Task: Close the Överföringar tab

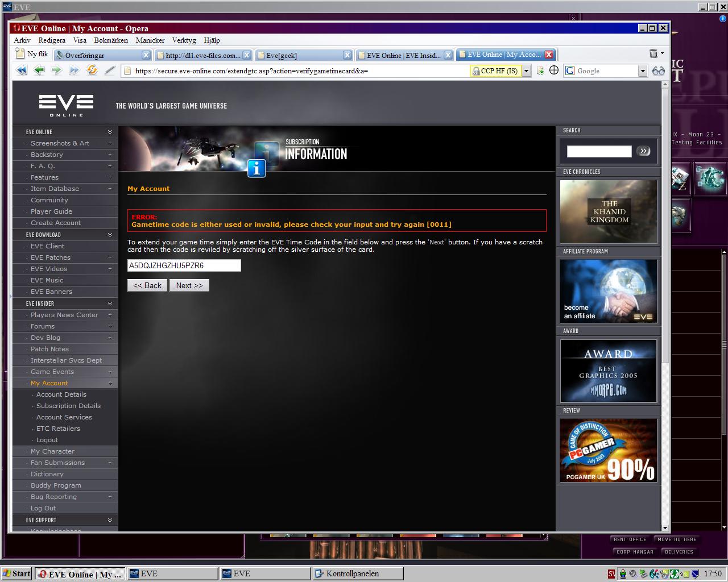Action: point(146,55)
